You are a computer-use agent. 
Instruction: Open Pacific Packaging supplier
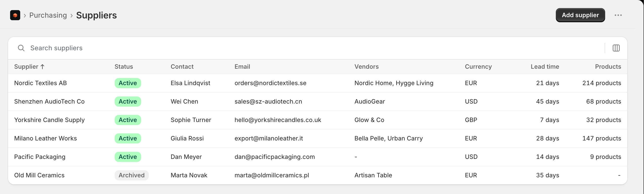tap(40, 157)
